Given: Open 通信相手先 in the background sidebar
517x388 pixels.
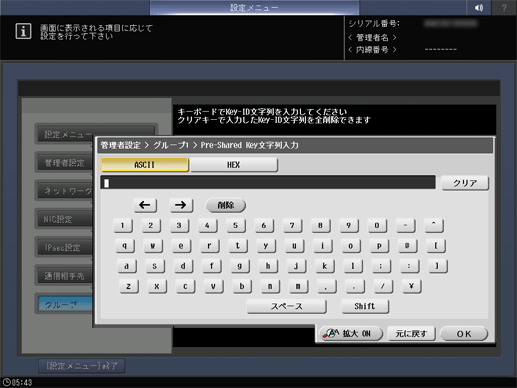Looking at the screenshot, I should (65, 276).
